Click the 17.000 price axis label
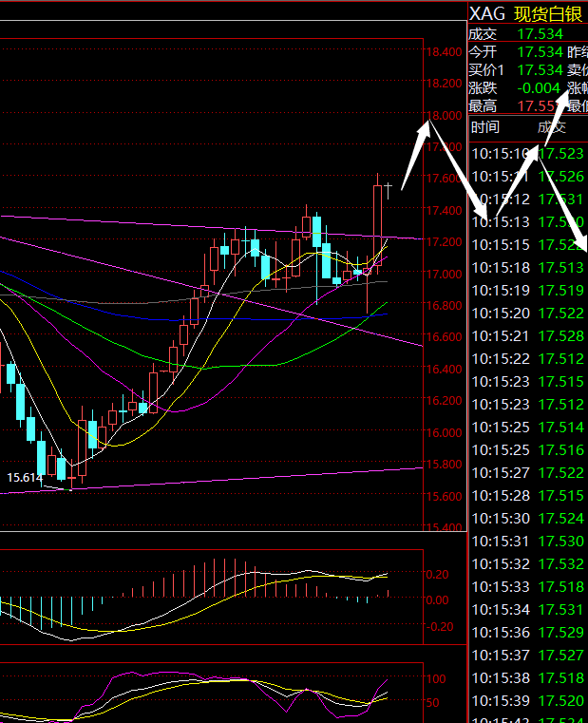Image resolution: width=588 pixels, height=723 pixels. click(444, 274)
